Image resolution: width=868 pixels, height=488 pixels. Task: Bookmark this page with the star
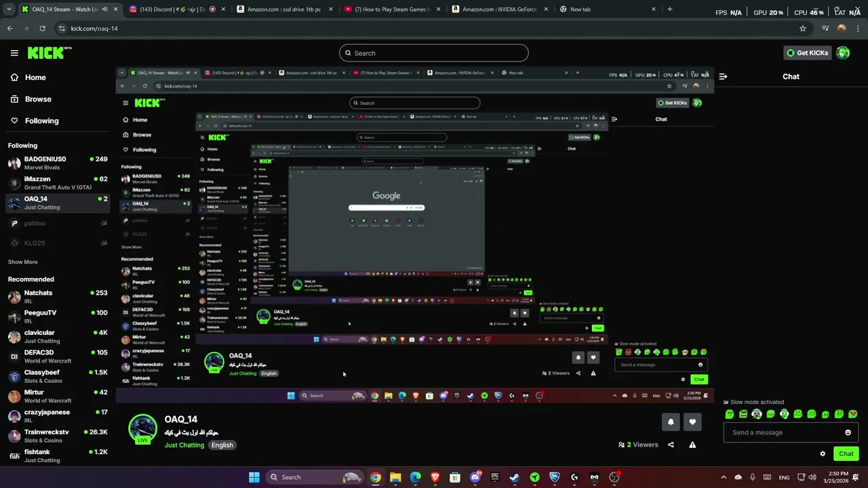click(803, 28)
